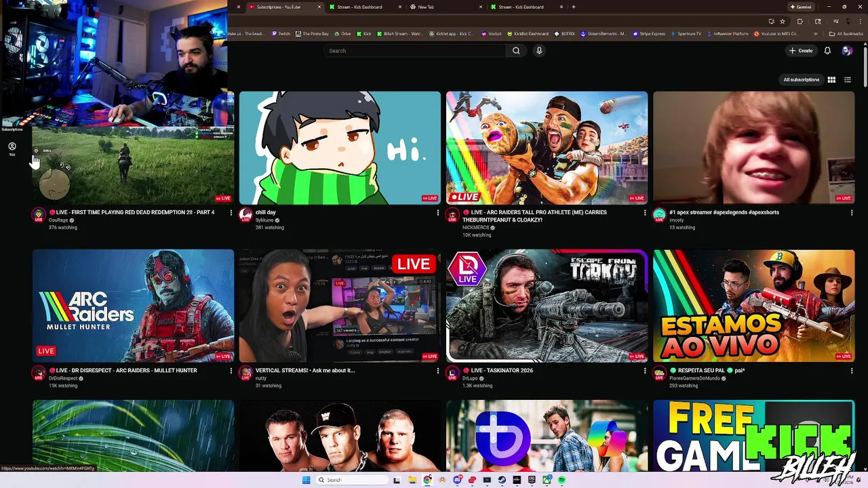Open three-dot menu for #1 apex streamer video
Viewport: 868px width, 488px height.
coord(851,213)
